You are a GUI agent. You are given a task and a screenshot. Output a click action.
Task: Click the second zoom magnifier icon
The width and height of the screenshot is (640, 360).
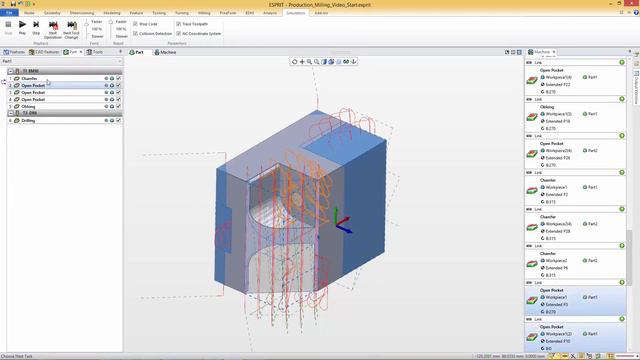pos(317,62)
